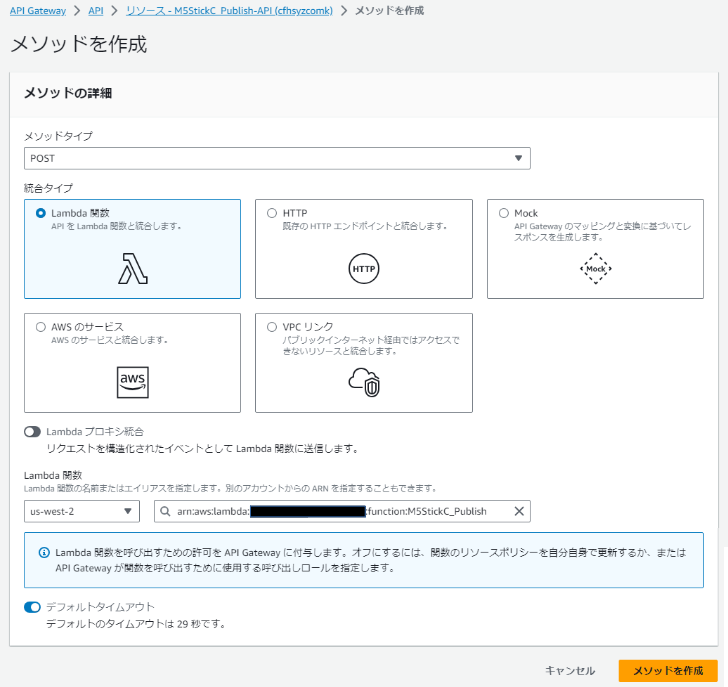Select the Mock integration radio button
The width and height of the screenshot is (728, 687).
[504, 213]
